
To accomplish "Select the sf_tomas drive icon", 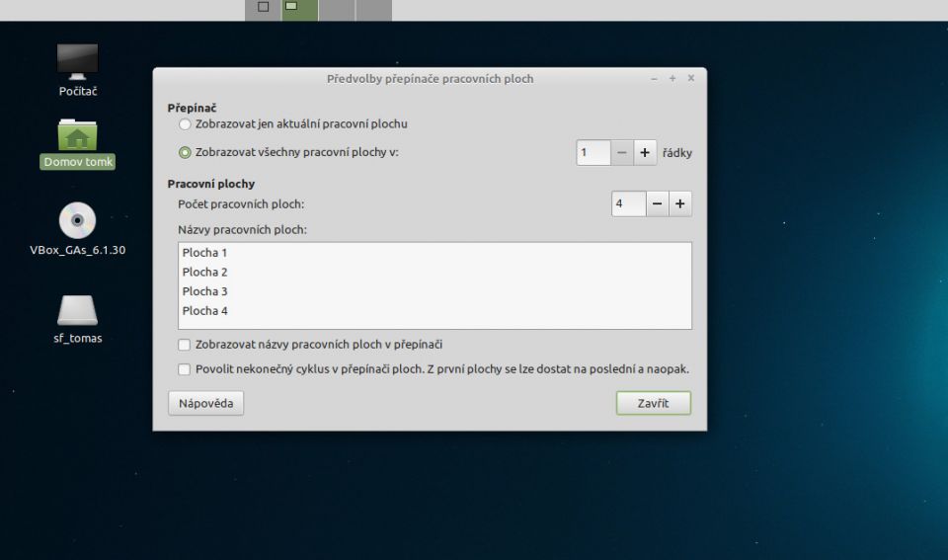I will [77, 310].
